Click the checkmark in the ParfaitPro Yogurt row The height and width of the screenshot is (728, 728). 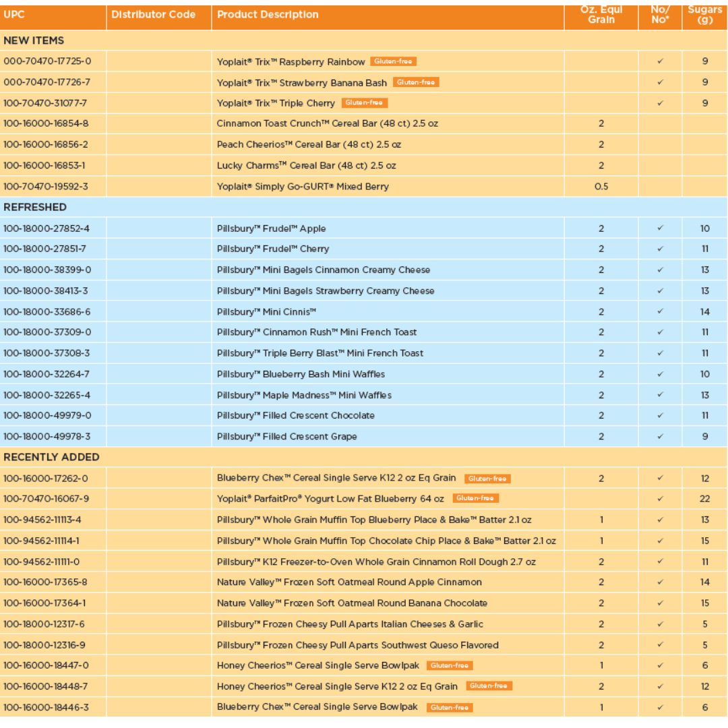pos(660,499)
